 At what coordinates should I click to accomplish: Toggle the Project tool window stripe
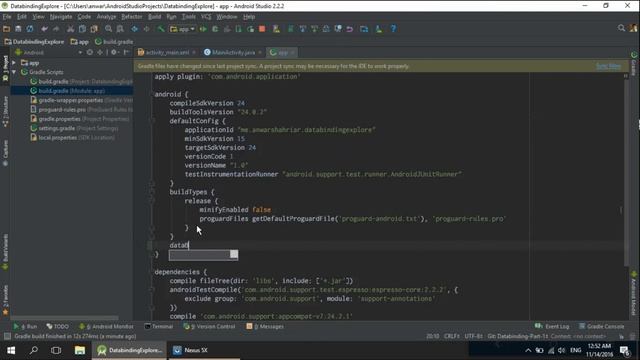(5, 67)
